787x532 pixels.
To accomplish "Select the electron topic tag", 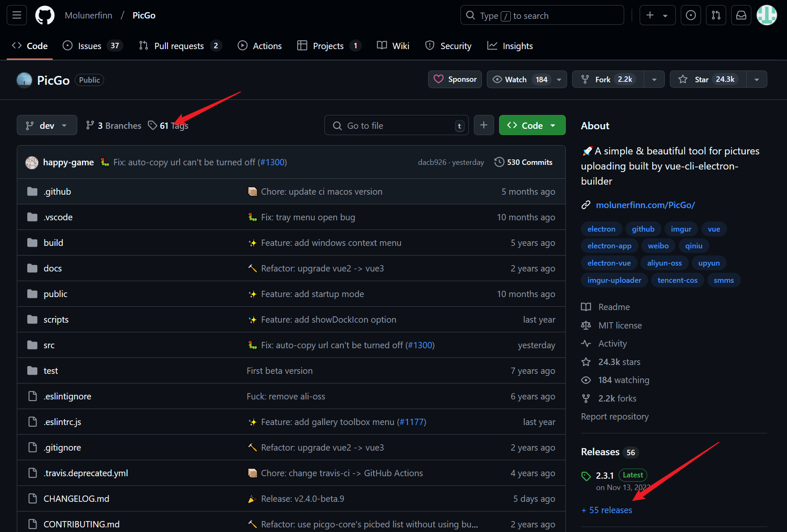I will point(601,229).
